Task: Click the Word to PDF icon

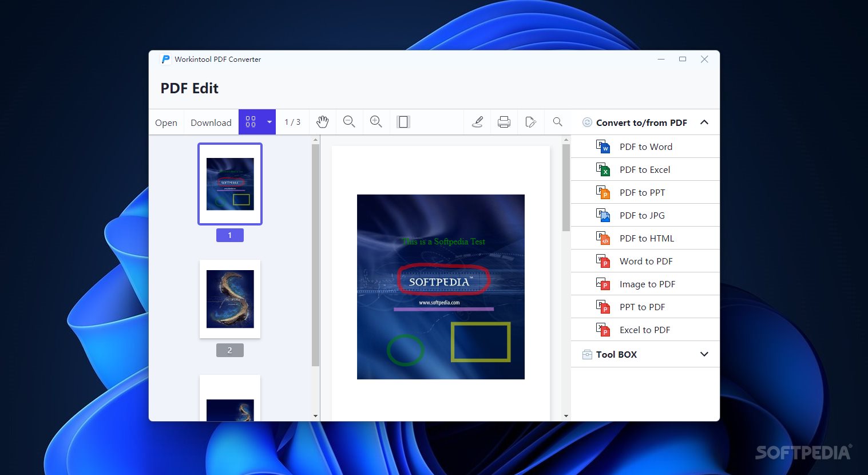Action: [603, 261]
